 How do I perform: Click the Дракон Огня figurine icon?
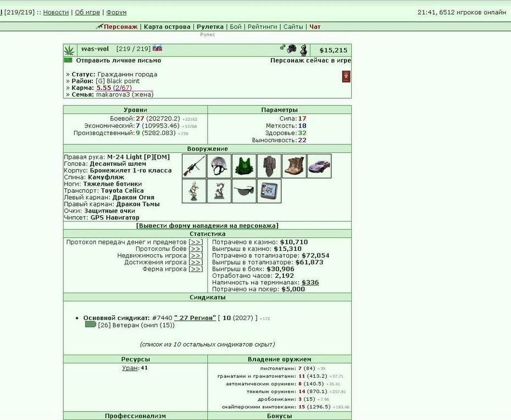click(x=194, y=191)
